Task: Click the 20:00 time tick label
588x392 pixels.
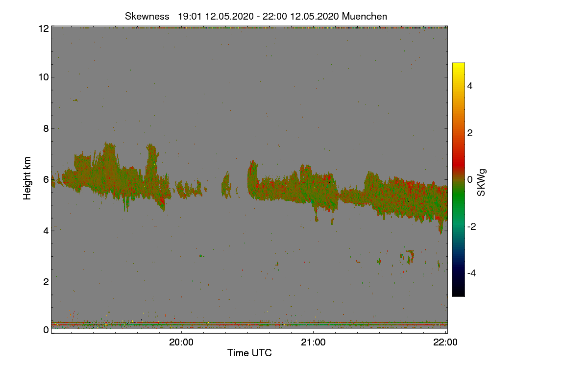Action: (x=181, y=343)
